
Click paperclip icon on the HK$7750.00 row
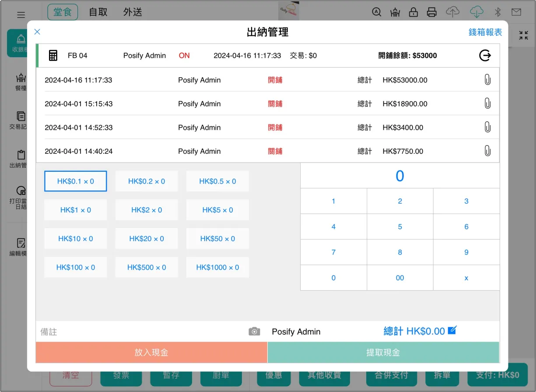[x=487, y=151]
